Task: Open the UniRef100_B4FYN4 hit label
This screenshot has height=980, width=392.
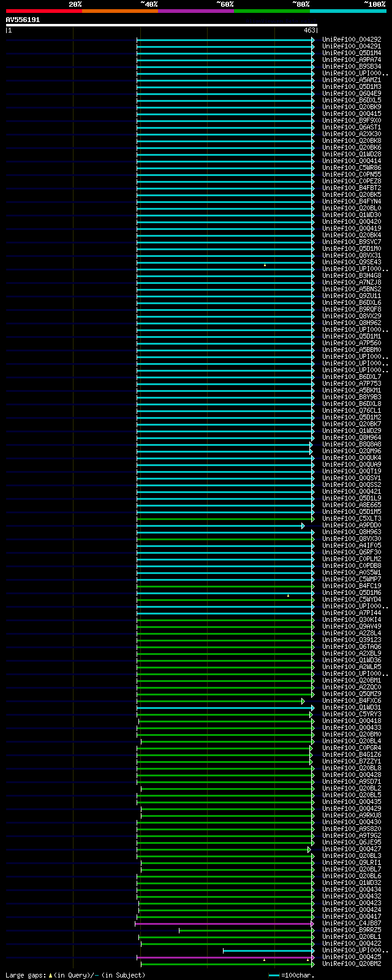Action: pos(352,202)
